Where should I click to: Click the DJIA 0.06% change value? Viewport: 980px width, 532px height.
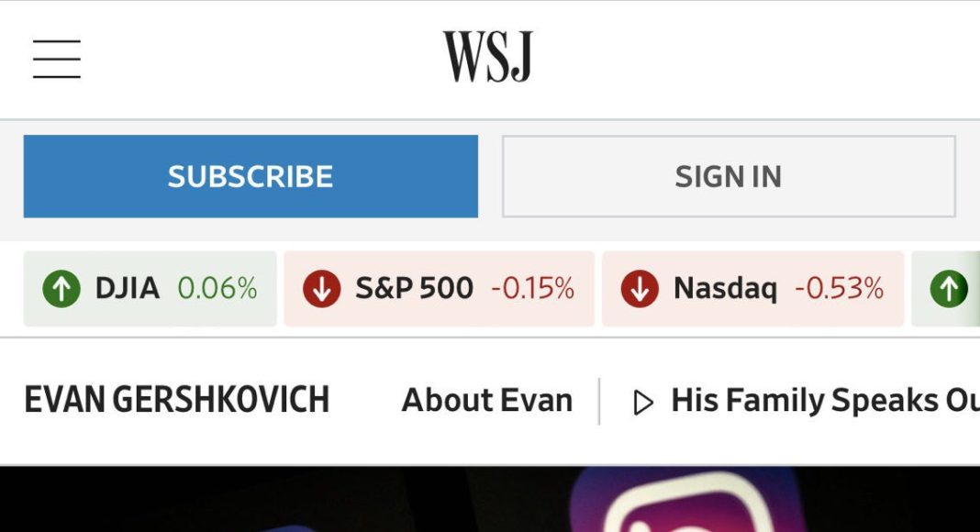[217, 290]
